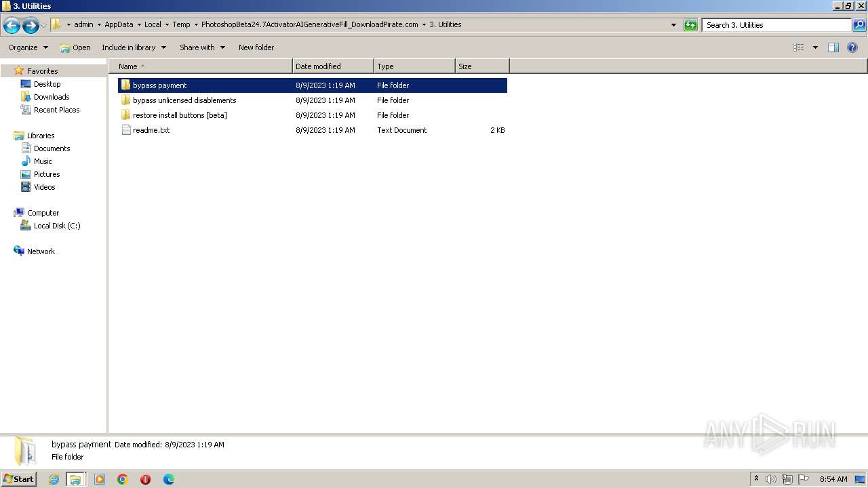Click PhotoshopBeta24.7 folder breadcrumb
The width and height of the screenshot is (868, 488).
(x=310, y=24)
